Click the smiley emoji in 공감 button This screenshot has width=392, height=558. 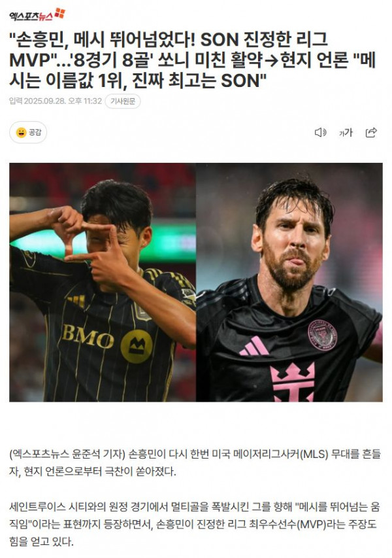tap(22, 133)
